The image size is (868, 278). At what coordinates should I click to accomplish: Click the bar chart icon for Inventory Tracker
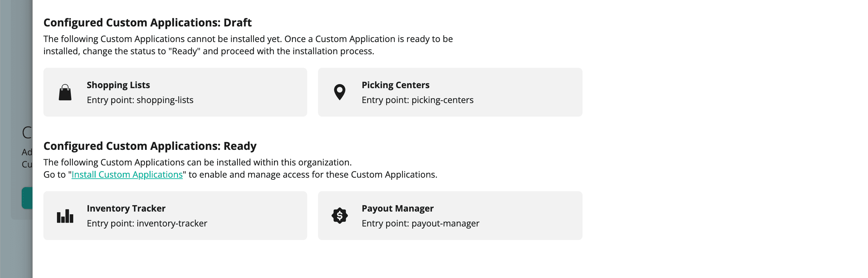tap(65, 216)
